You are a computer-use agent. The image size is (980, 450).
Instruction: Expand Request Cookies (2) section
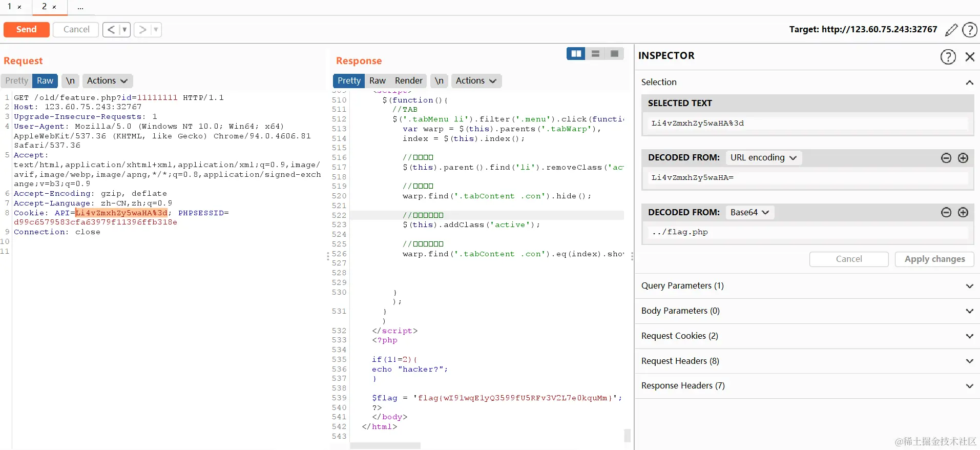807,336
